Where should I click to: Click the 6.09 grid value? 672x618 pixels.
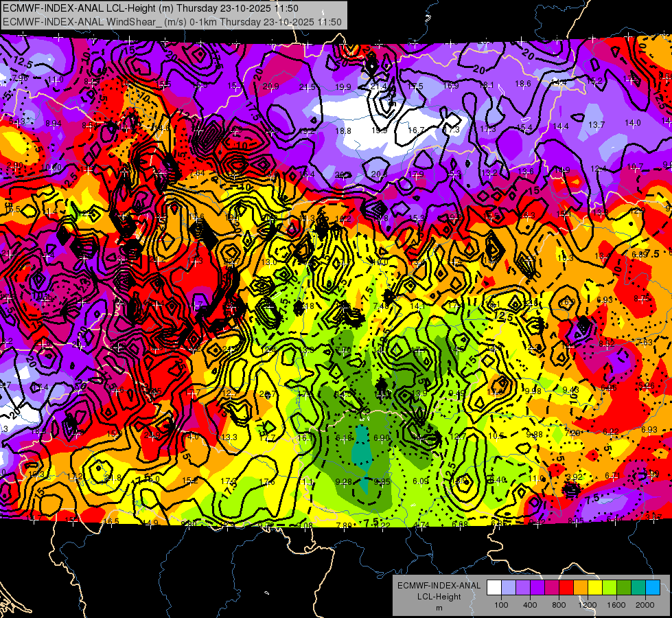(x=420, y=481)
